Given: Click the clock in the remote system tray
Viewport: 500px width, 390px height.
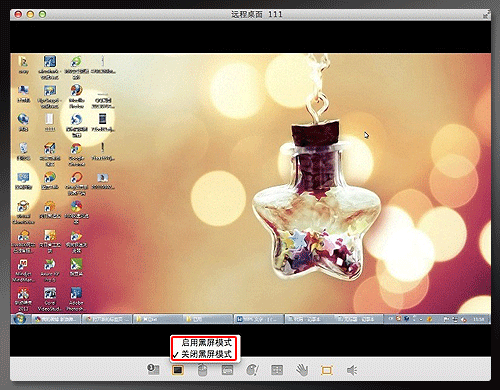Looking at the screenshot, I should 479,319.
